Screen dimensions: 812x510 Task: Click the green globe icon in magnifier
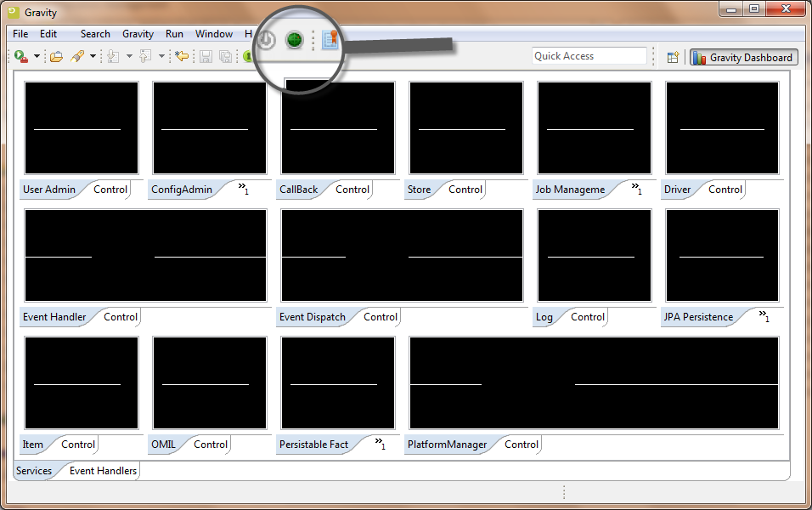click(x=295, y=40)
